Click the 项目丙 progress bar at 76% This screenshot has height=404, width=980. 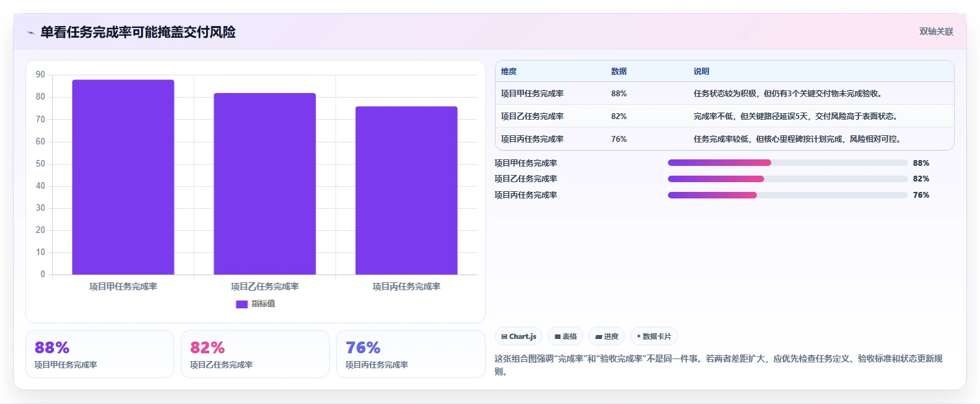pyautogui.click(x=788, y=195)
